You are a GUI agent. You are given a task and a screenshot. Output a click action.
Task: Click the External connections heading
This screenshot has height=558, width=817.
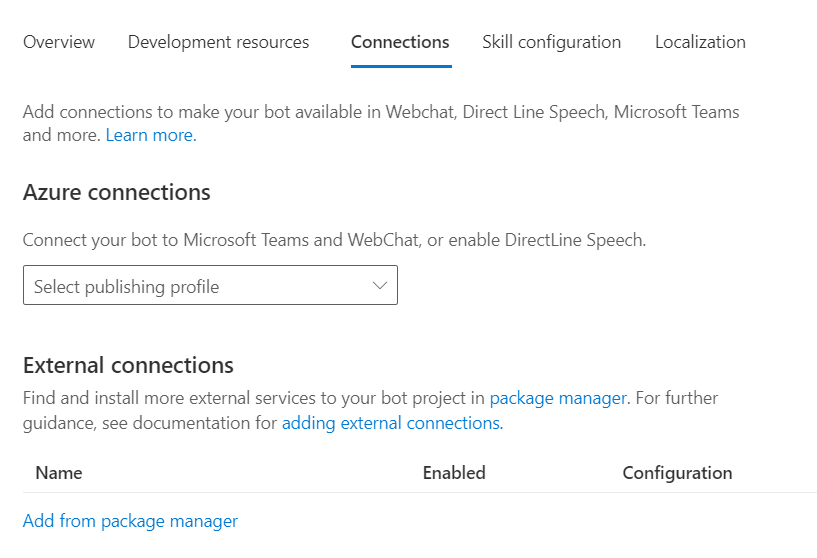[x=128, y=365]
